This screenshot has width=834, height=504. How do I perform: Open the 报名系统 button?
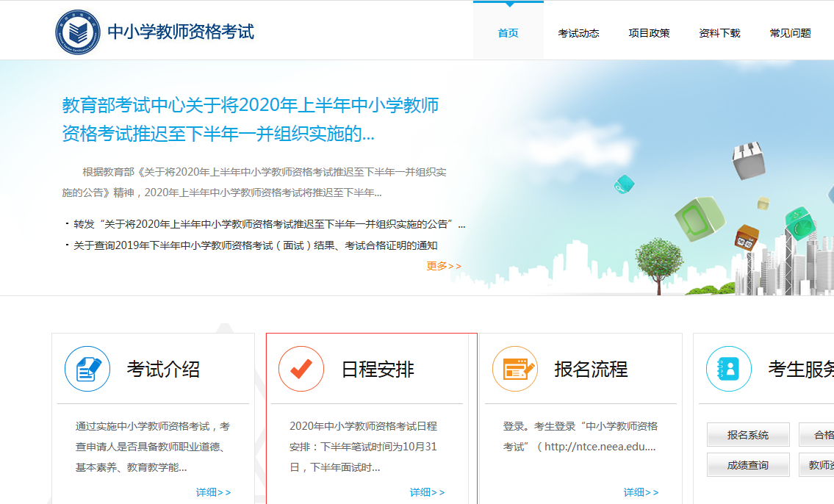click(x=748, y=435)
